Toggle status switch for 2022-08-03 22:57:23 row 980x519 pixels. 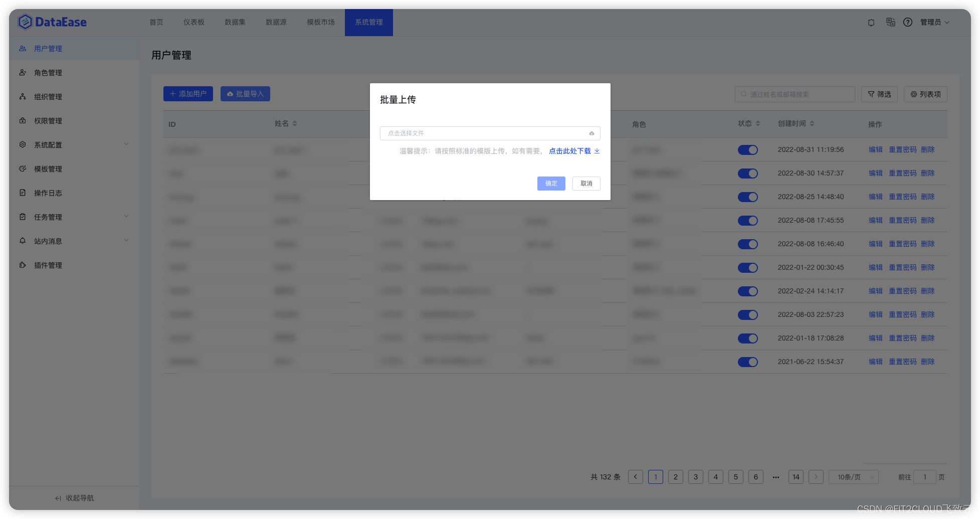pos(747,315)
